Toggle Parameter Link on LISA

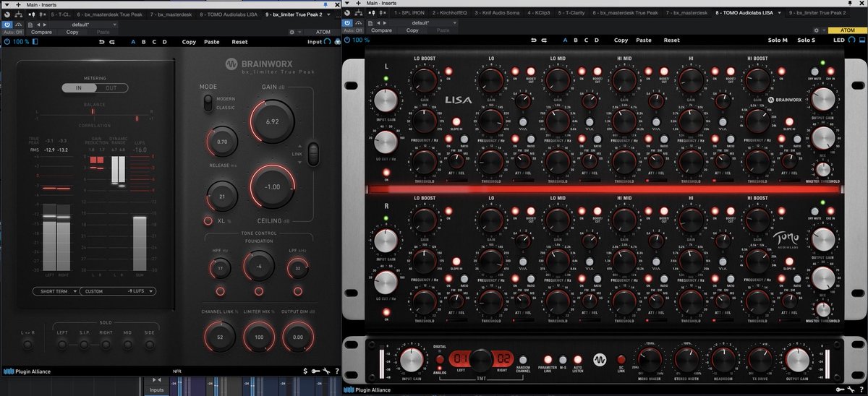pos(548,359)
